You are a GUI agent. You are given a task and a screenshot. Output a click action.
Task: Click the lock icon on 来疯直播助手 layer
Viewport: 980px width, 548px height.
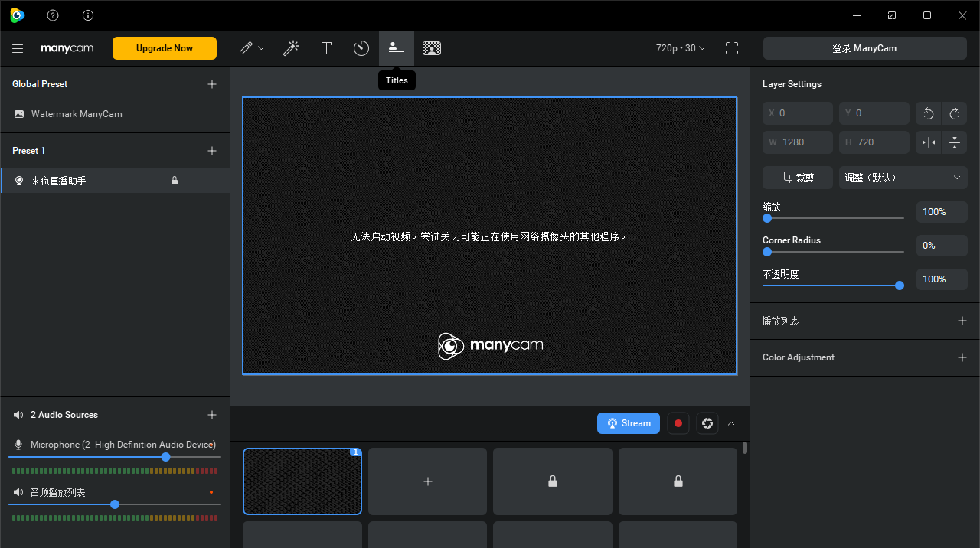(175, 181)
